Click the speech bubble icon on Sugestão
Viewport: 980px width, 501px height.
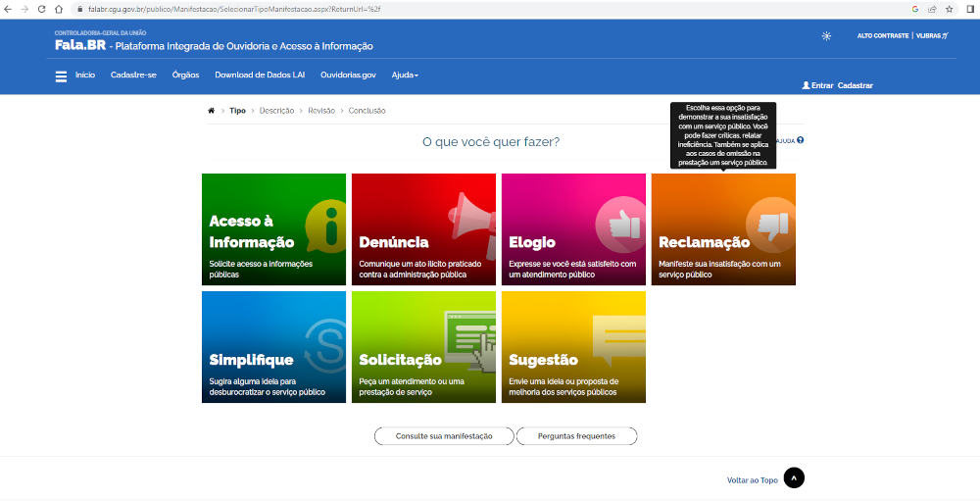(x=618, y=340)
